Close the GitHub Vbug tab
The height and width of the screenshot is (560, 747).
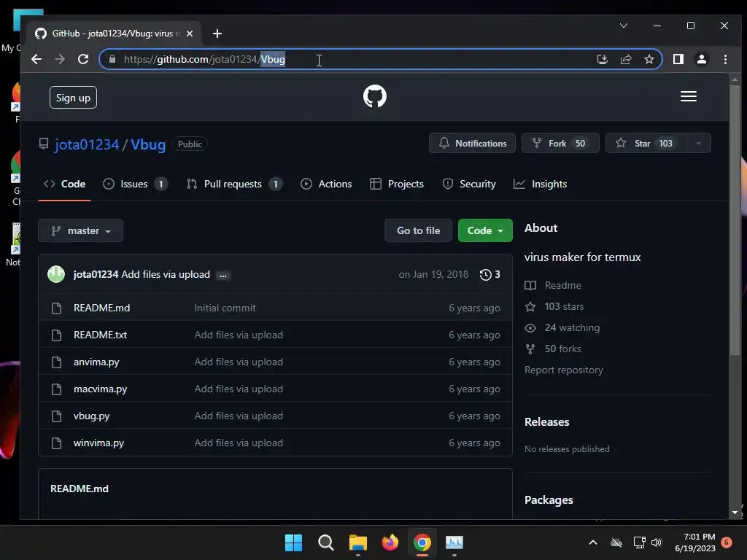tap(190, 34)
